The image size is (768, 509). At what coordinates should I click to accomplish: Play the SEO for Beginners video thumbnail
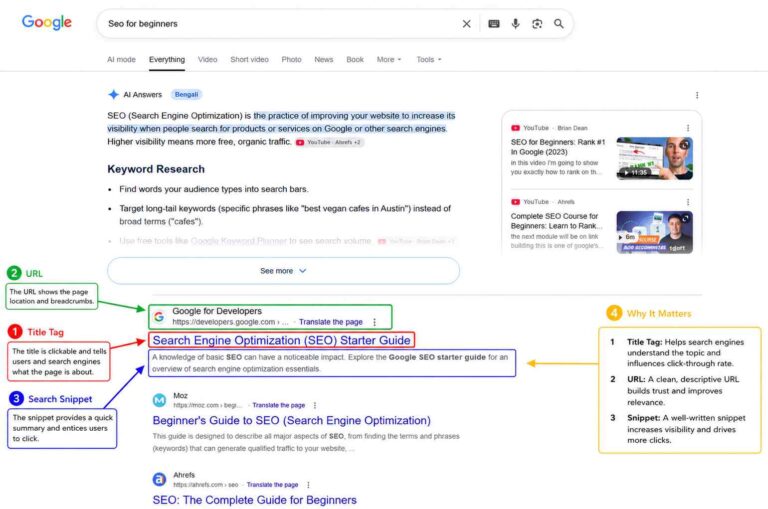pyautogui.click(x=654, y=158)
